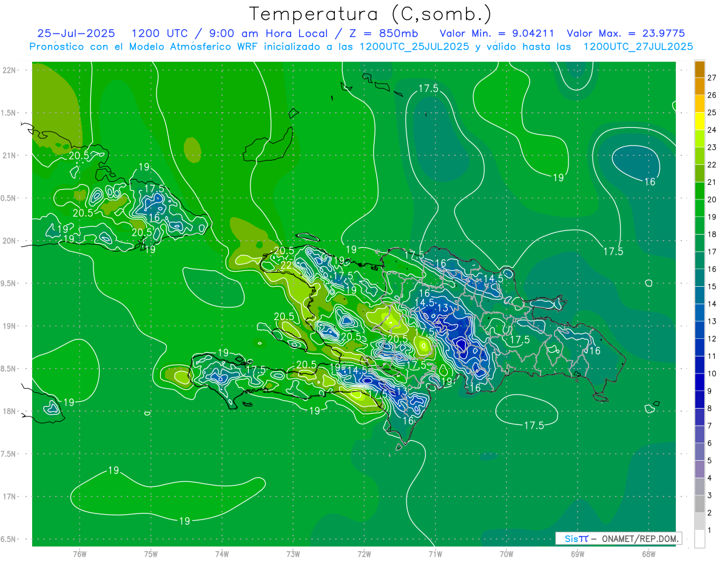Click the "24" color scale label
The width and height of the screenshot is (728, 562).
point(712,130)
